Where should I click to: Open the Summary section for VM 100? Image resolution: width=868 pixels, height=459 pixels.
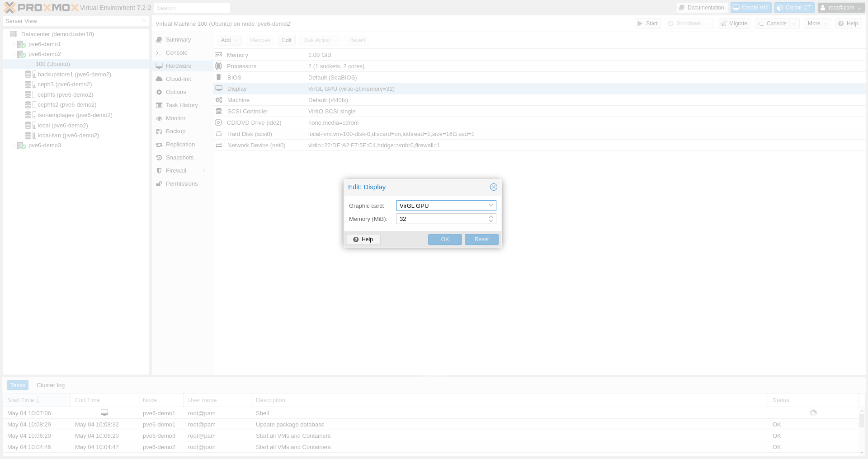pyautogui.click(x=178, y=39)
